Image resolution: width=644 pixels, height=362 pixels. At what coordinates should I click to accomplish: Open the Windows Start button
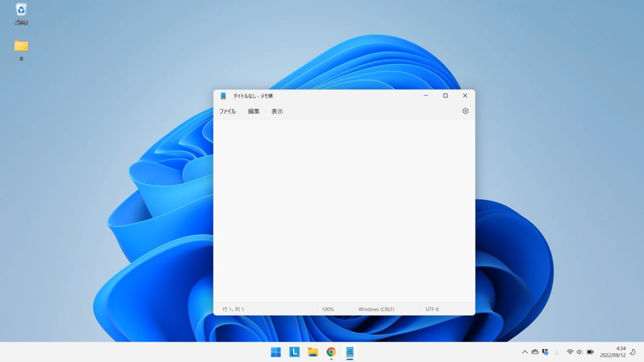(x=276, y=352)
